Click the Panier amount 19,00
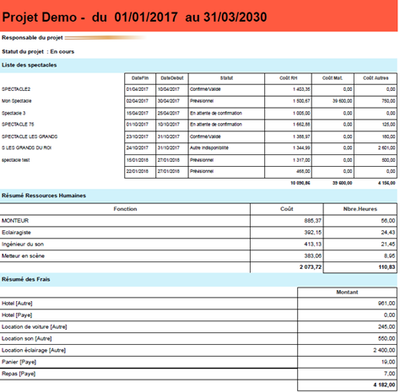400x392 pixels. (x=347, y=362)
